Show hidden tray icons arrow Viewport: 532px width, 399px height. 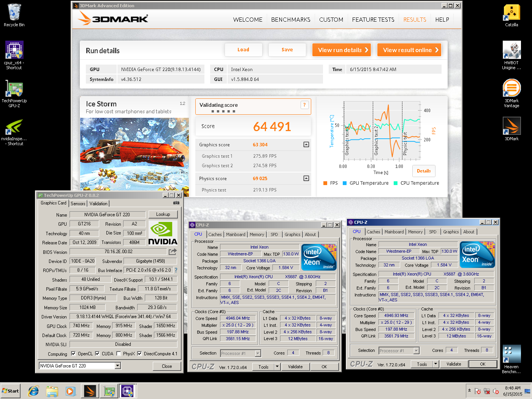[469, 391]
